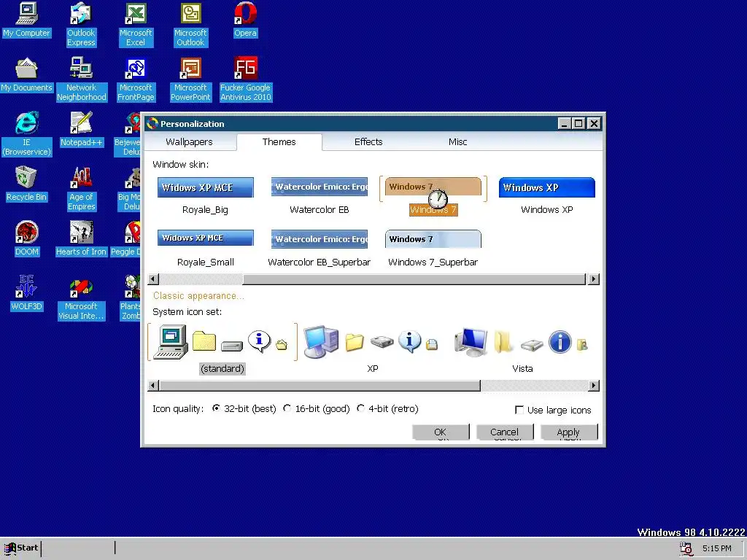Click window skin scrollbar right arrow

pyautogui.click(x=594, y=279)
